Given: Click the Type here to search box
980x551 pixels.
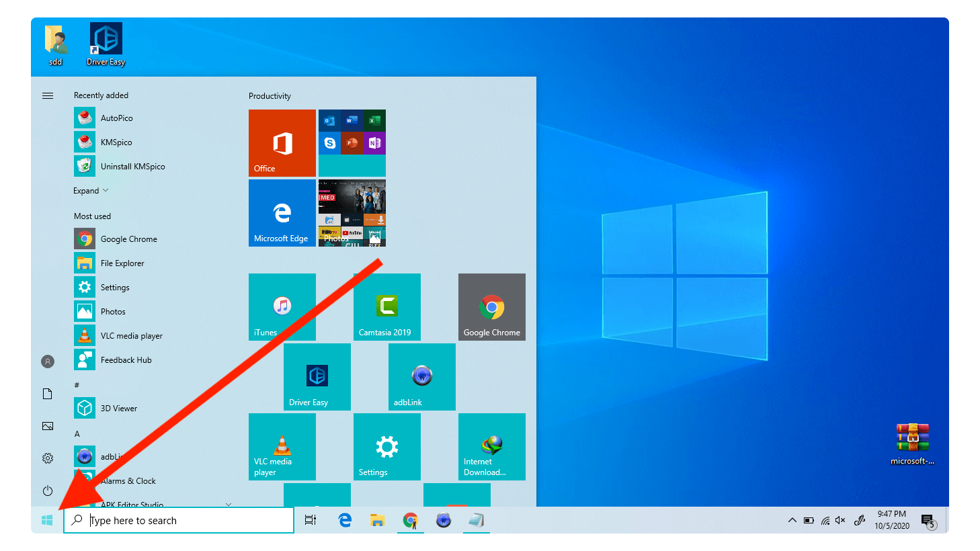Looking at the screenshot, I should (x=188, y=520).
